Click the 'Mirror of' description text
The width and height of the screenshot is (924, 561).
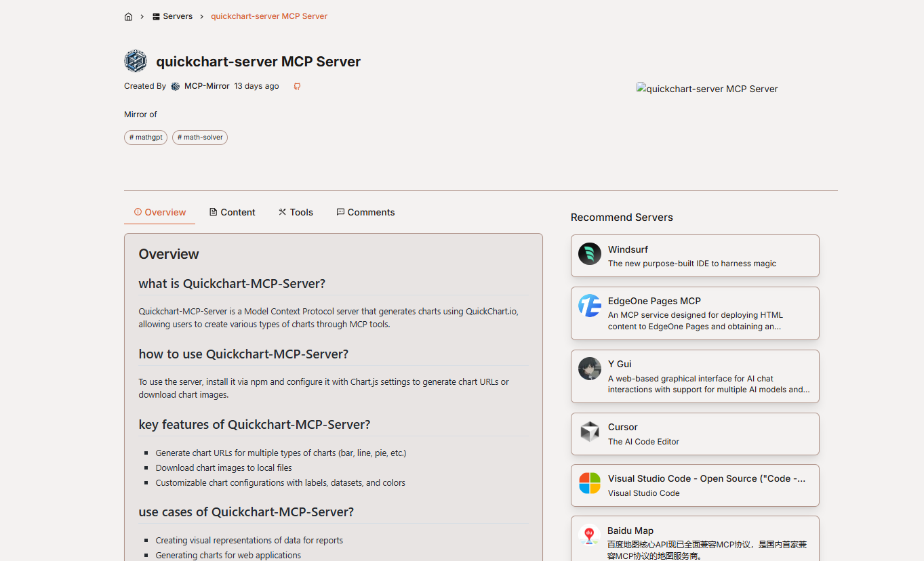[x=140, y=115]
